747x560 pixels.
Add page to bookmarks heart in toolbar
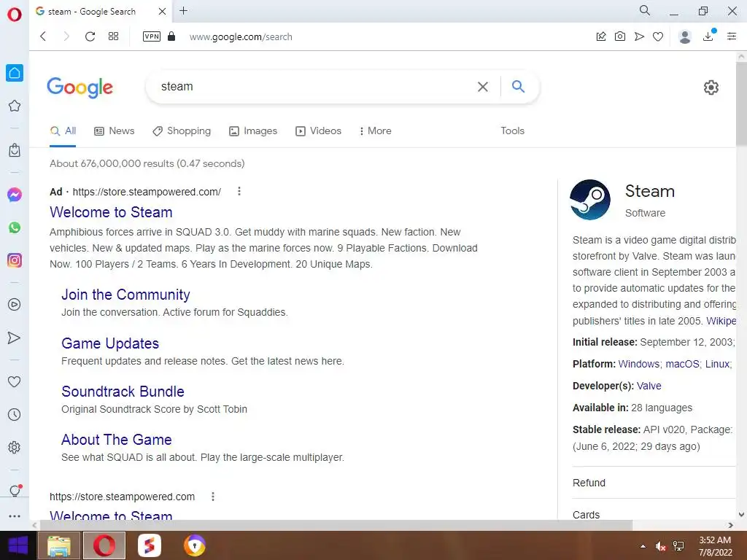[658, 36]
